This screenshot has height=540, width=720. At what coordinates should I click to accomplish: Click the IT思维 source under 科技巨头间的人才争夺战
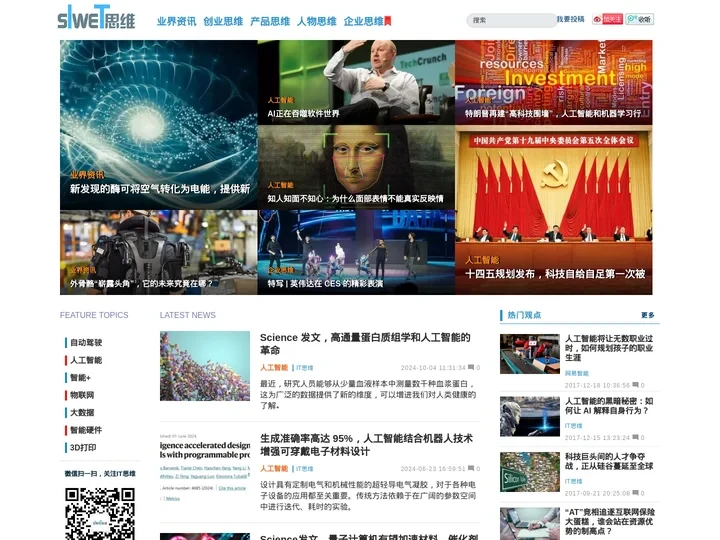pyautogui.click(x=574, y=481)
